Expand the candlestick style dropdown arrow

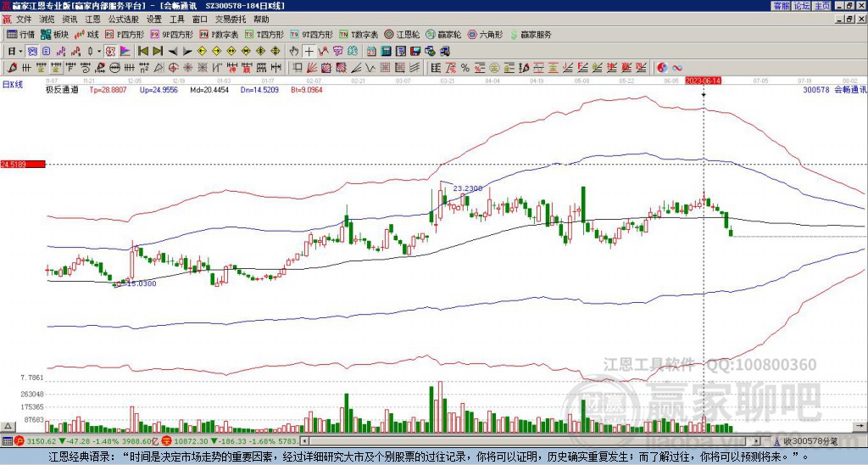[99, 52]
